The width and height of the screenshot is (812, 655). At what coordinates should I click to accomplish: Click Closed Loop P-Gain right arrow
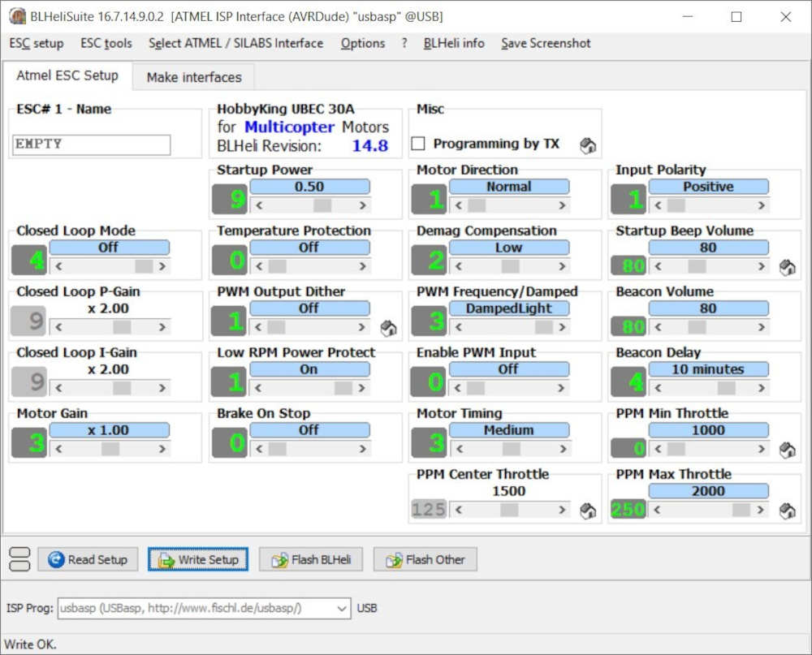(162, 327)
